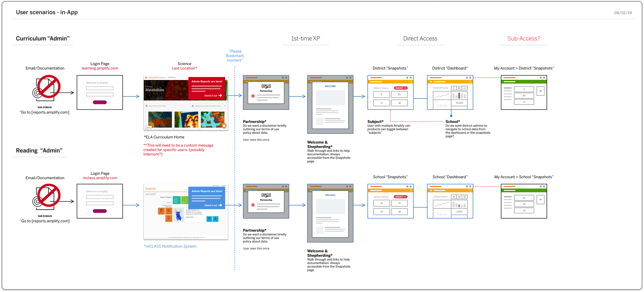
Task: Click the arrow cell in District Snapshots grid
Action: click(x=399, y=103)
